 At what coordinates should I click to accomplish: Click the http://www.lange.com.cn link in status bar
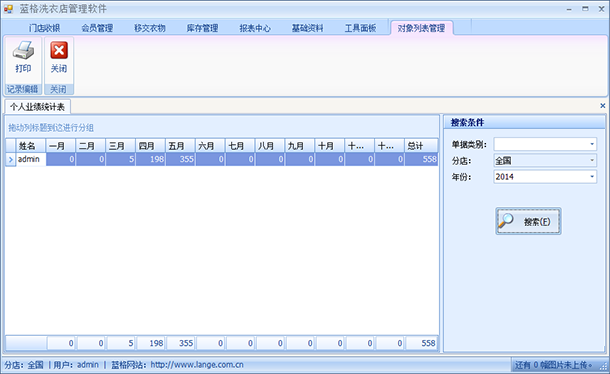click(197, 365)
